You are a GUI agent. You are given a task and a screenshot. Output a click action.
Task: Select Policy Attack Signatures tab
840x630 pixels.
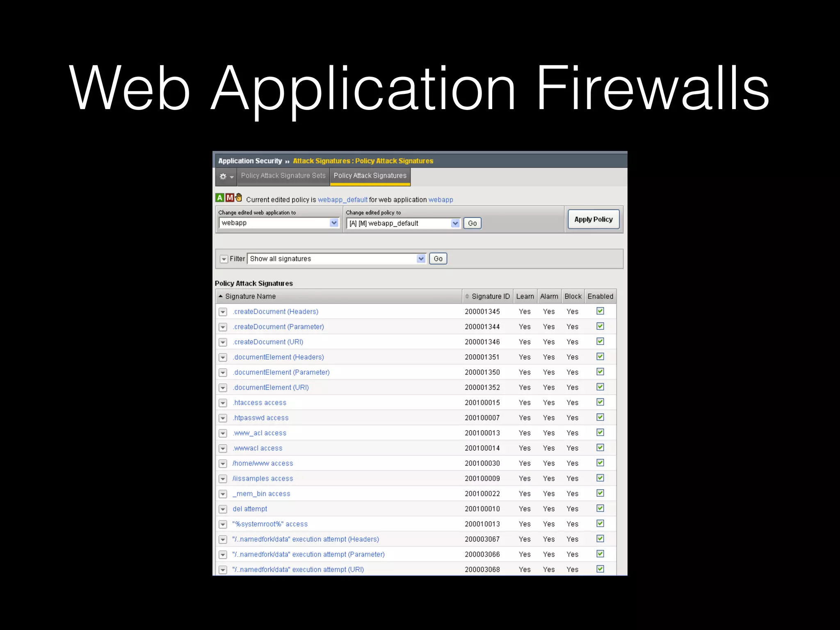pyautogui.click(x=370, y=176)
